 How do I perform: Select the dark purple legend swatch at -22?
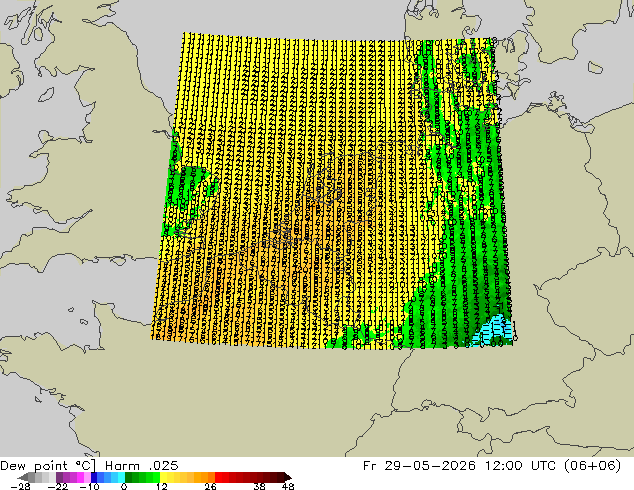tap(59, 477)
